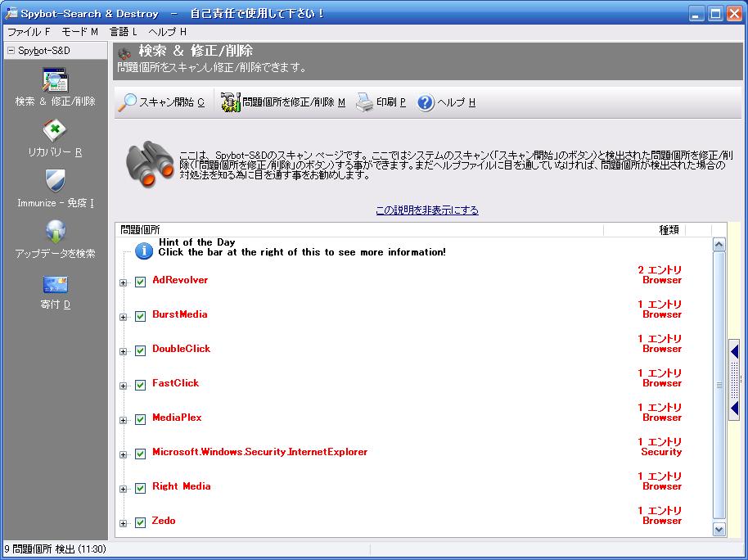Viewport: 748px width, 560px height.
Task: Click the スキャン開始 button label
Action: (172, 102)
